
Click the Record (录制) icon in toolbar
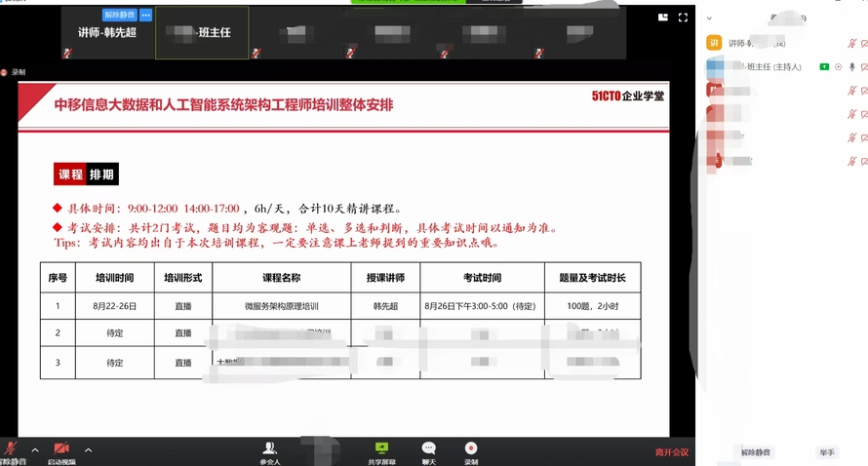click(x=470, y=447)
